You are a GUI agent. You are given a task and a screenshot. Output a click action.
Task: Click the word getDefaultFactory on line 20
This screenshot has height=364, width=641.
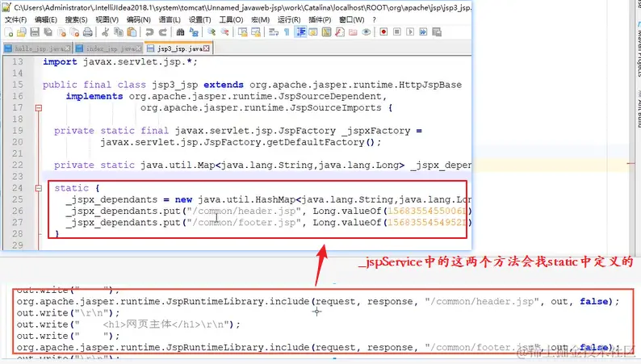click(315, 142)
